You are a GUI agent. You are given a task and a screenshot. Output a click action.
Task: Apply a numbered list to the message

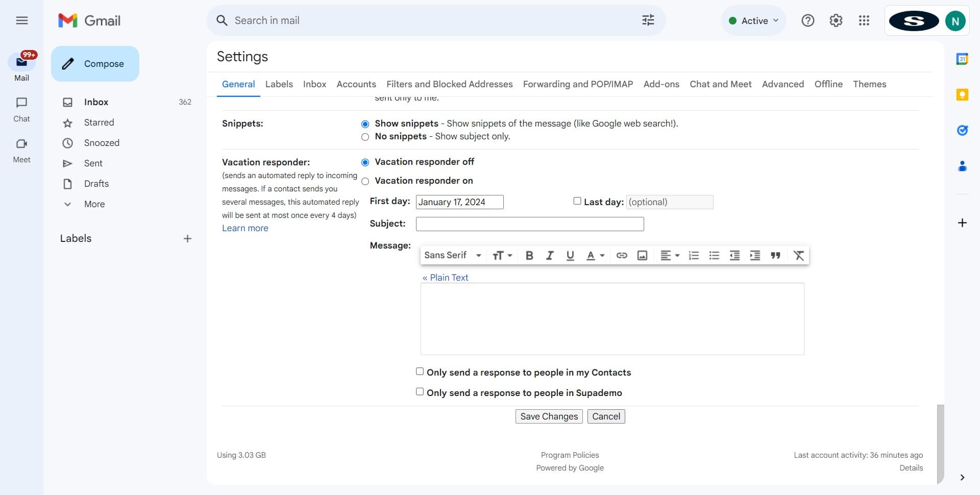tap(693, 255)
